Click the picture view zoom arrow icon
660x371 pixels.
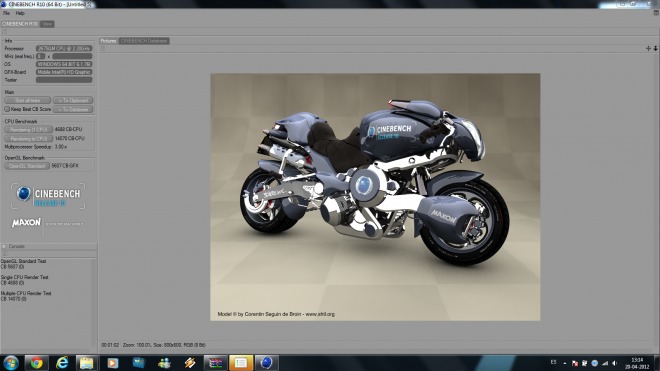click(x=655, y=48)
